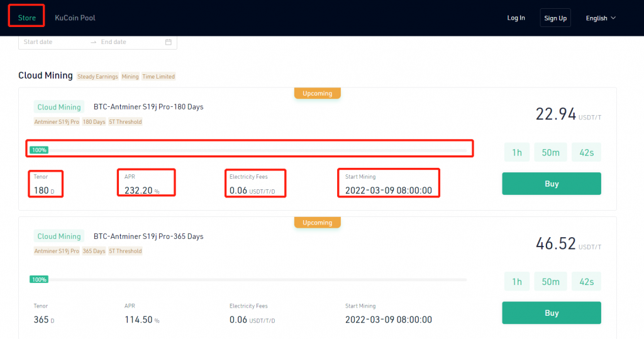Click the 22.94 USDT/T price
644x339 pixels.
point(569,114)
